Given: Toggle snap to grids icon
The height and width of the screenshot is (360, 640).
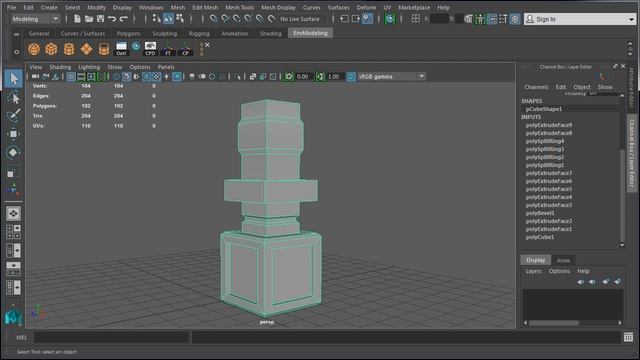Looking at the screenshot, I should 213,19.
